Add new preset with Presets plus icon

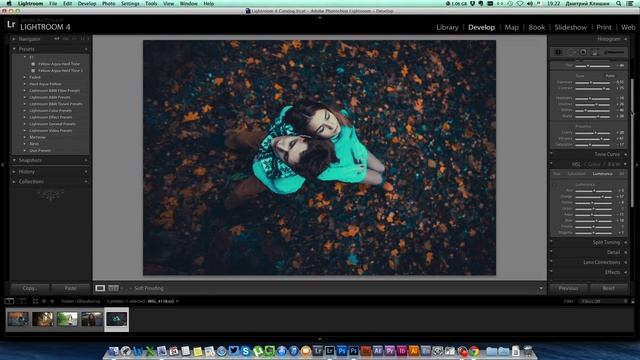[86, 49]
